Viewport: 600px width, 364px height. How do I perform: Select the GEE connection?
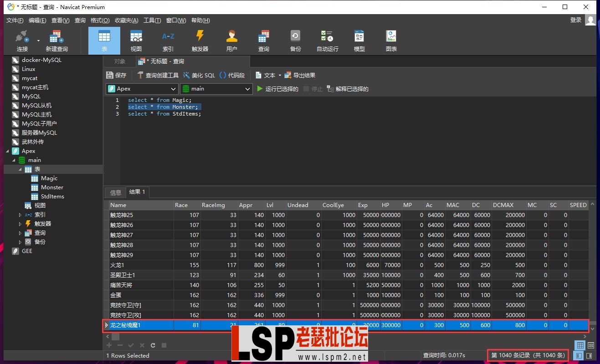[27, 251]
